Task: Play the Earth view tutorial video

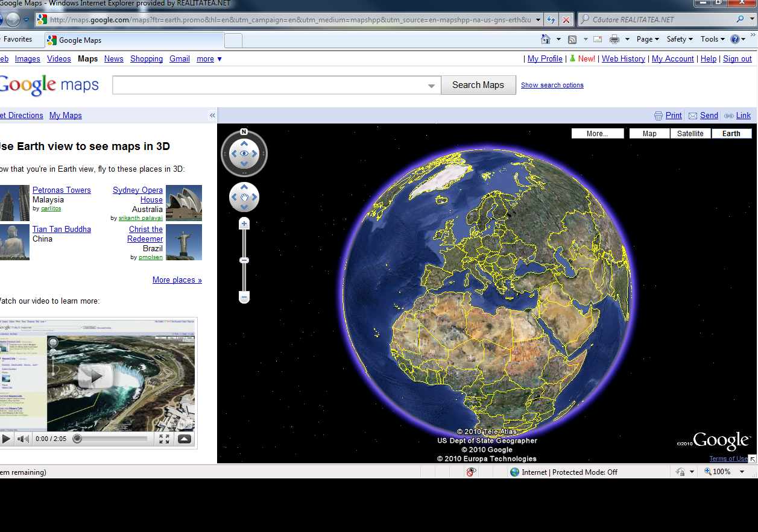Action: [7, 439]
